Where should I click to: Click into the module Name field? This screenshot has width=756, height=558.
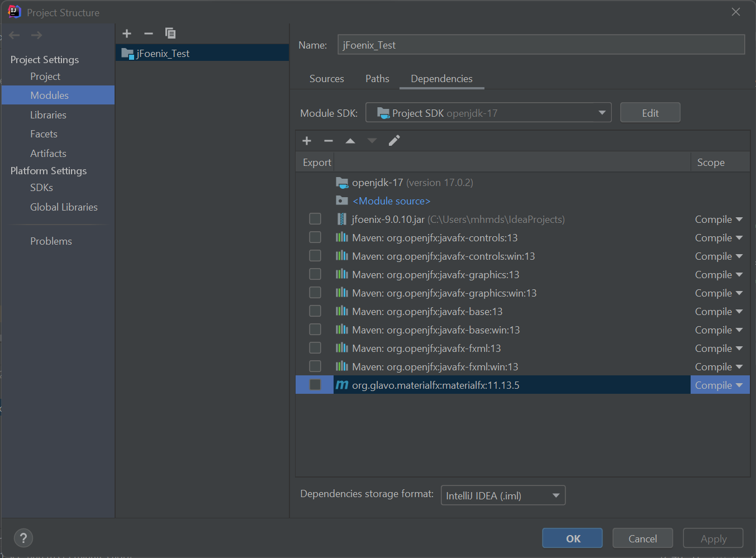tap(541, 45)
